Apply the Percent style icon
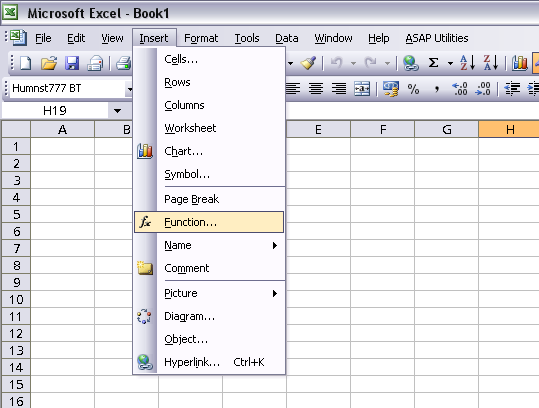Screen dimensions: 539x408 (413, 89)
